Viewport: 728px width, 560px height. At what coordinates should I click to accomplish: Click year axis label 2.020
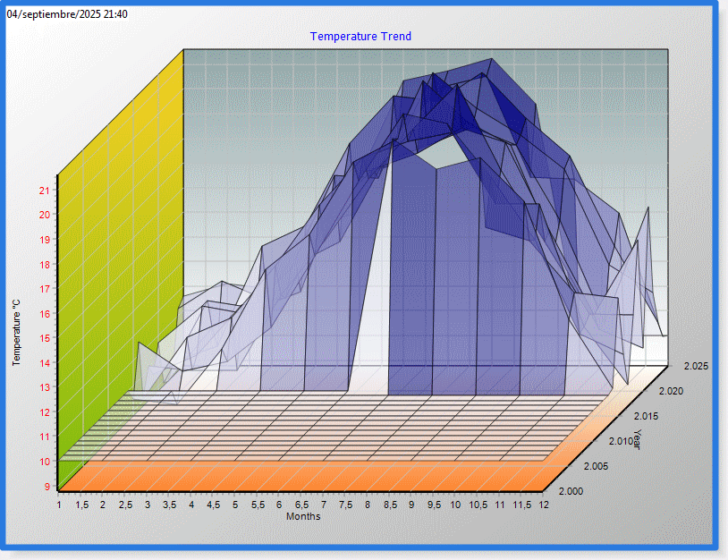point(671,391)
